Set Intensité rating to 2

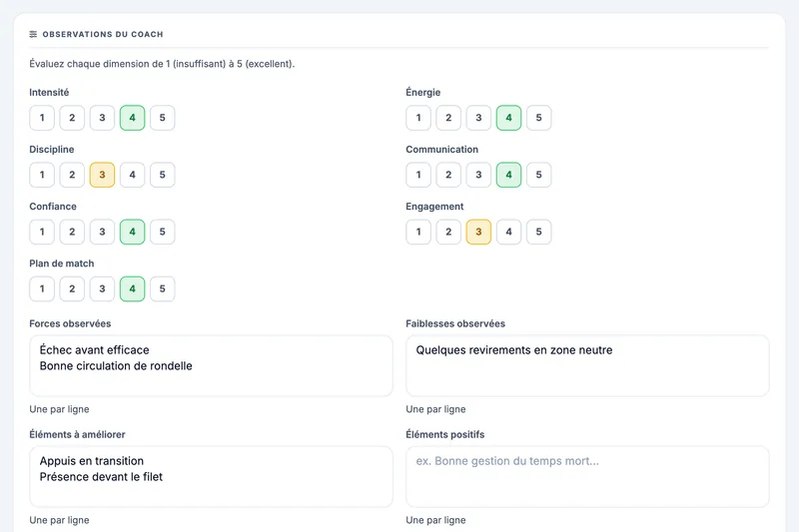click(x=72, y=118)
